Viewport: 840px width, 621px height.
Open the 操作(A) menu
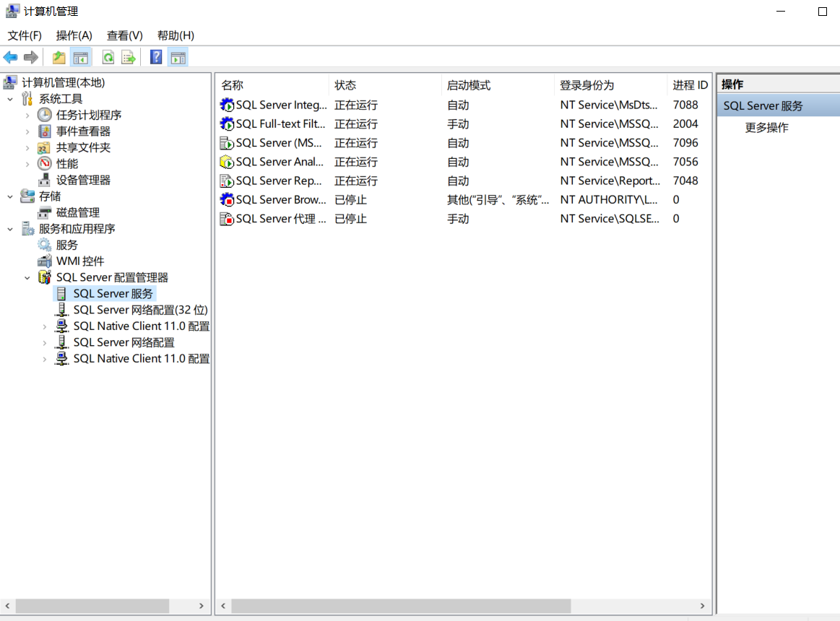(x=74, y=35)
